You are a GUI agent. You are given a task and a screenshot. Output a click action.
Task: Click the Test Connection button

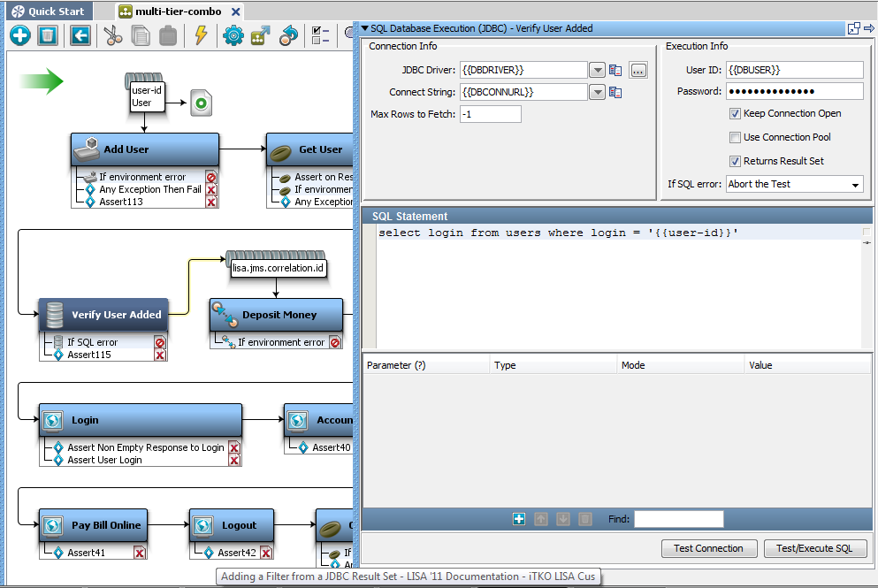coord(708,548)
